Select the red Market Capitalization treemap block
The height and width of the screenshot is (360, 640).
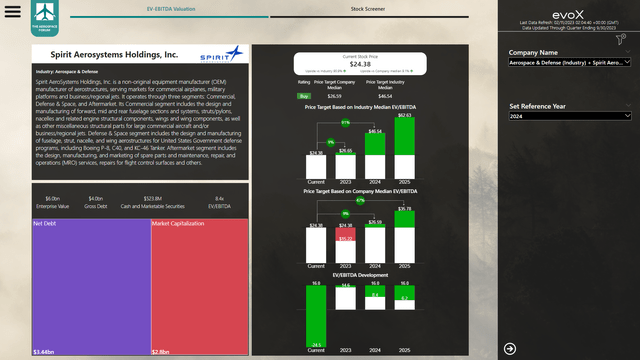[x=200, y=287]
